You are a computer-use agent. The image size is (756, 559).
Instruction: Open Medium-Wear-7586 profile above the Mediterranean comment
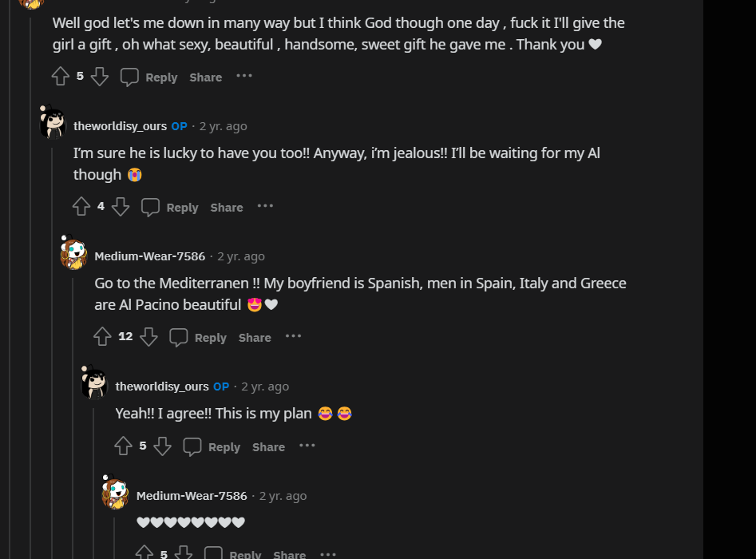150,256
